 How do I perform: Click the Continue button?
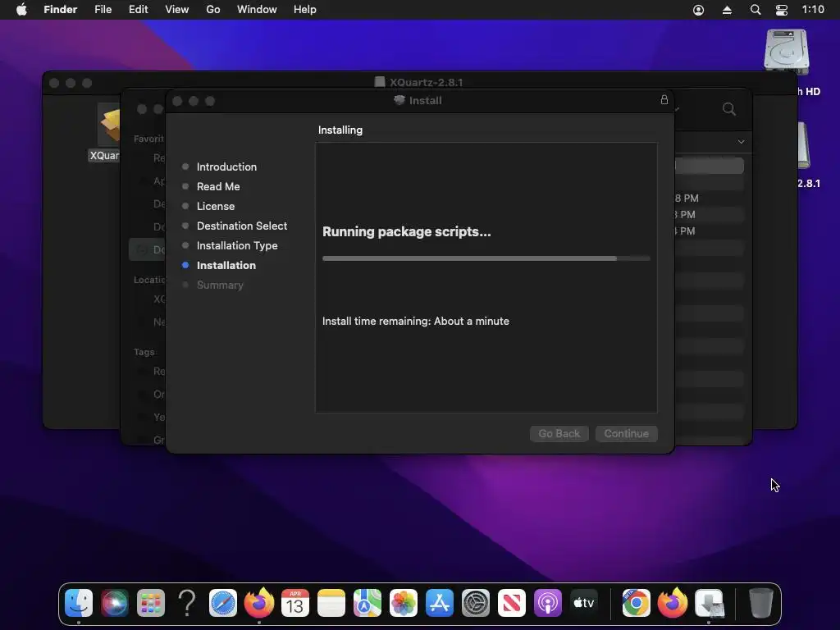point(626,433)
